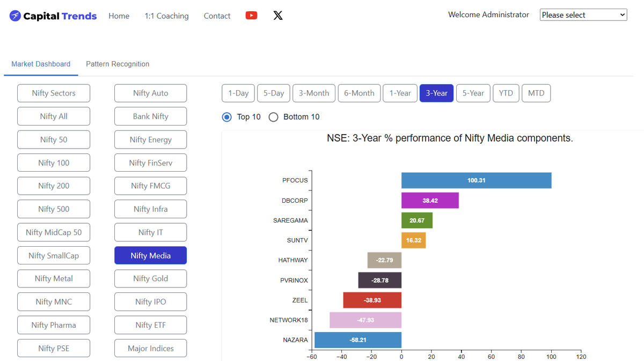This screenshot has width=644, height=361.
Task: Click the chart title about Nifty Media components
Action: tap(450, 138)
